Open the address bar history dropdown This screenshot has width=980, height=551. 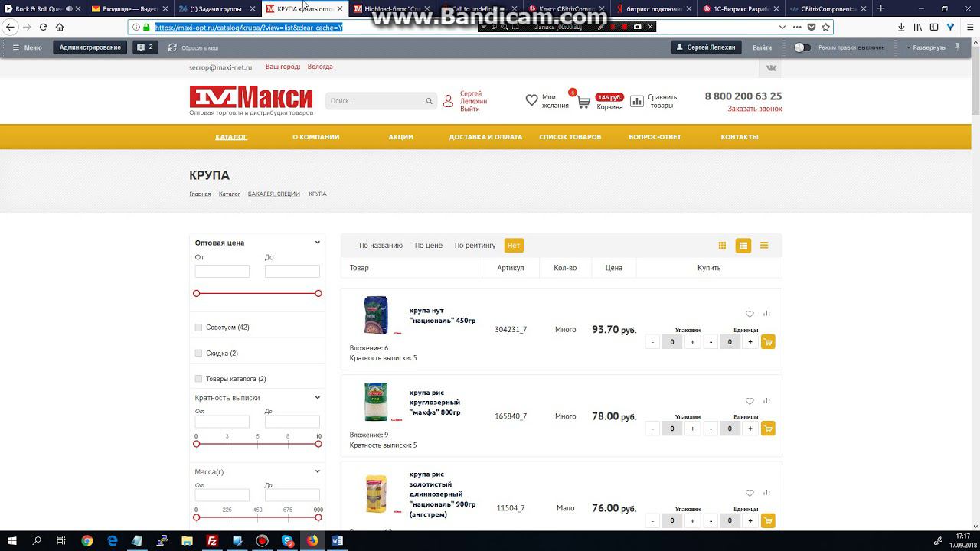pyautogui.click(x=782, y=27)
